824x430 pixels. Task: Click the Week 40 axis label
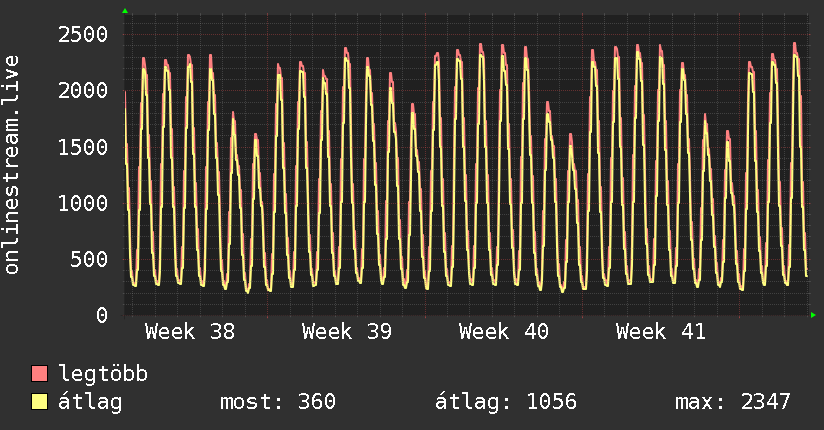[504, 332]
